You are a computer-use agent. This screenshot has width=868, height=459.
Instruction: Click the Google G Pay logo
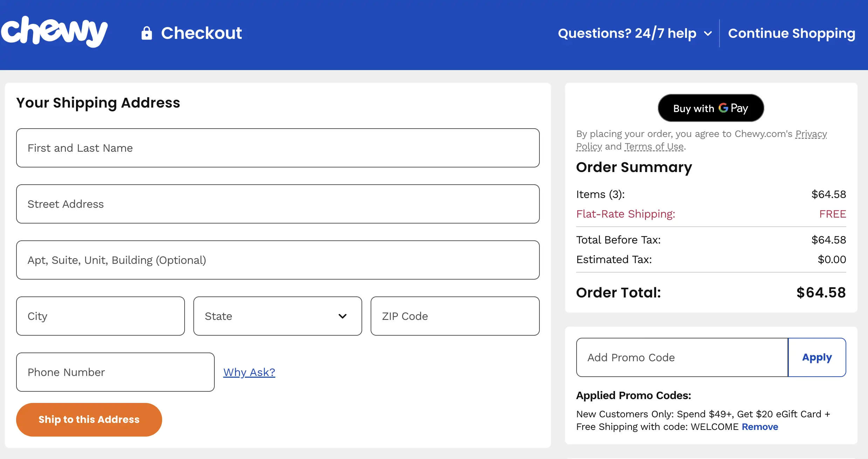click(x=723, y=108)
